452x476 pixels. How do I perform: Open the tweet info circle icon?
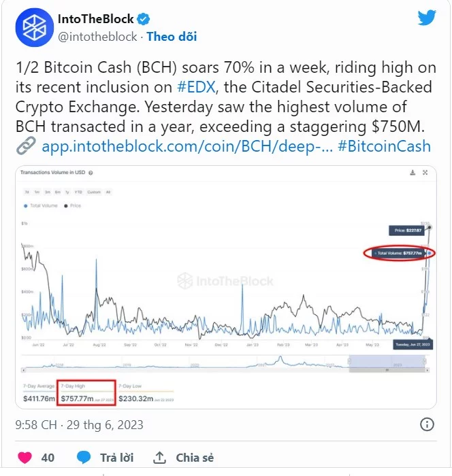coord(427,424)
